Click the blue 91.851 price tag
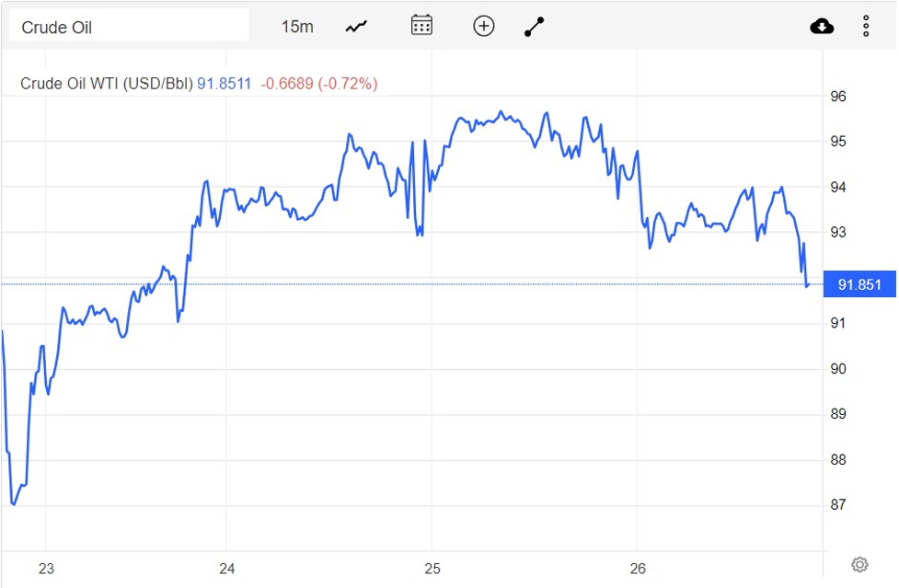The image size is (899, 588). [859, 284]
